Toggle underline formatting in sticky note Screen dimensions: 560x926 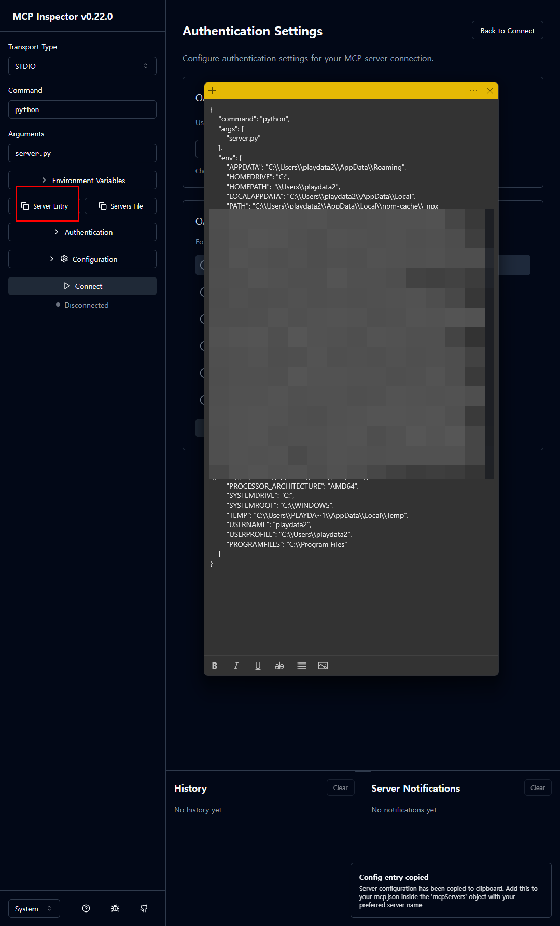coord(258,666)
